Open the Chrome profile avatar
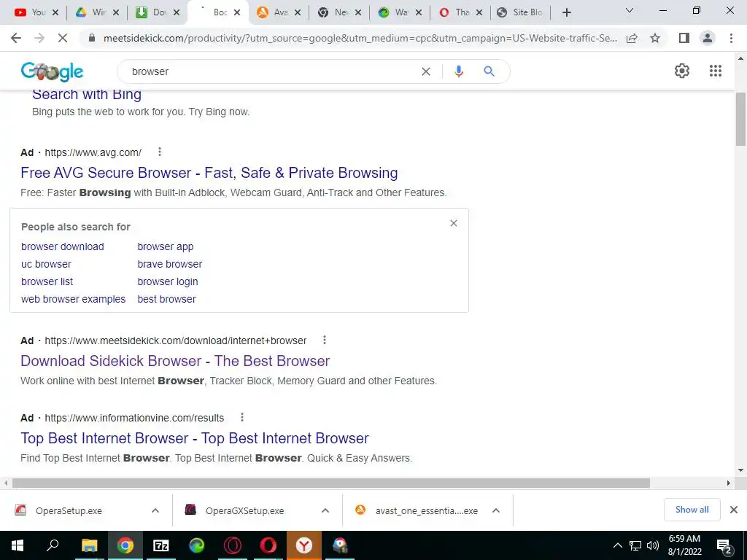 (x=708, y=38)
